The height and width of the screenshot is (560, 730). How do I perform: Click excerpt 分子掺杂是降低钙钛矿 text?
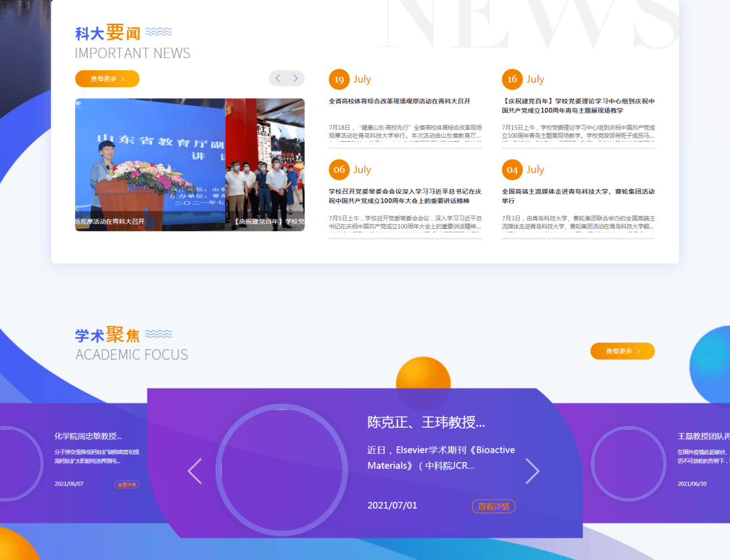point(97,456)
